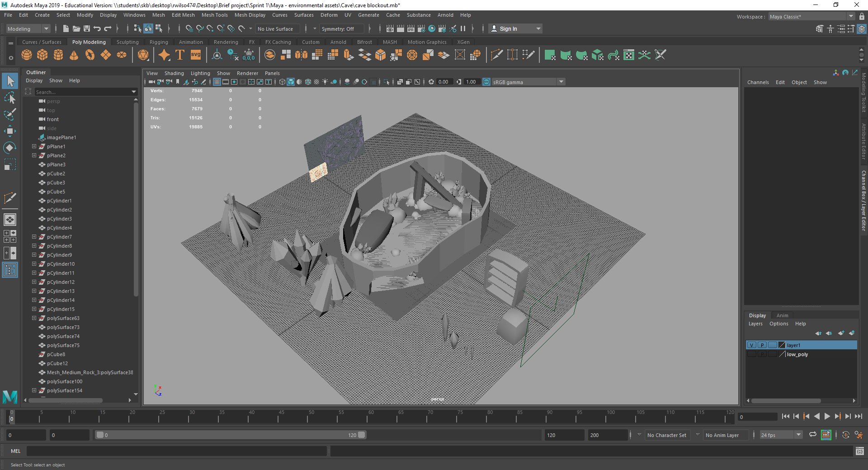Select the polygon cone shelf tool
The width and height of the screenshot is (868, 470).
coord(74,55)
